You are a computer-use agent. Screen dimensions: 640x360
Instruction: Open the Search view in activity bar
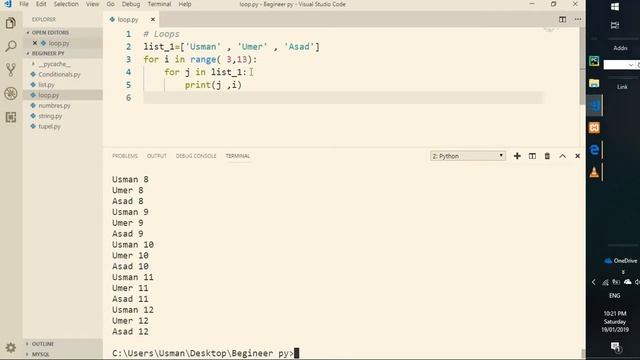[11, 46]
